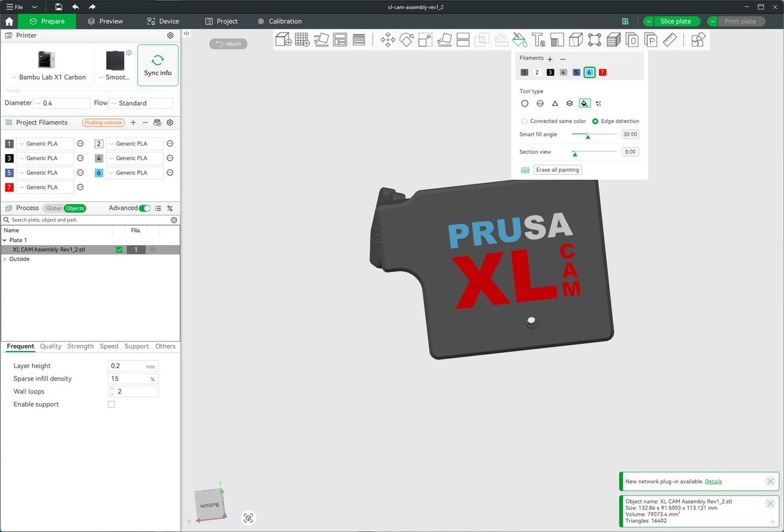Select the Color painting bucket tool
The height and width of the screenshot is (532, 784).
(x=519, y=39)
